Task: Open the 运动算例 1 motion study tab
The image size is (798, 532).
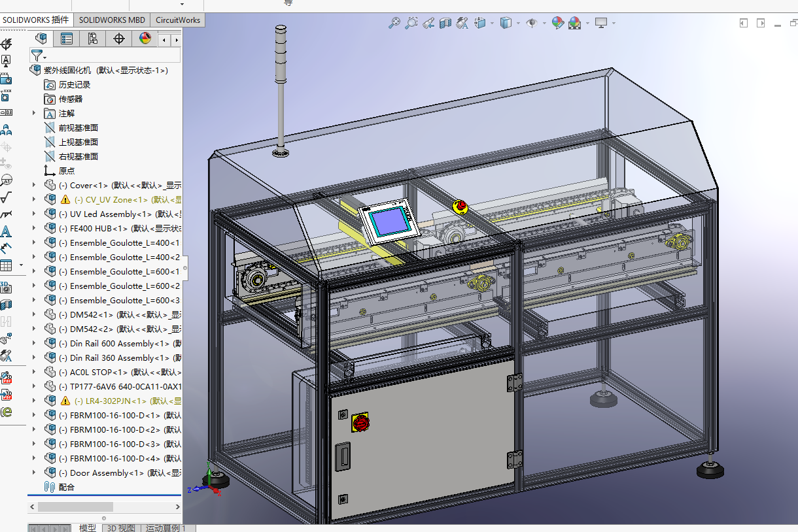Action: point(167,527)
